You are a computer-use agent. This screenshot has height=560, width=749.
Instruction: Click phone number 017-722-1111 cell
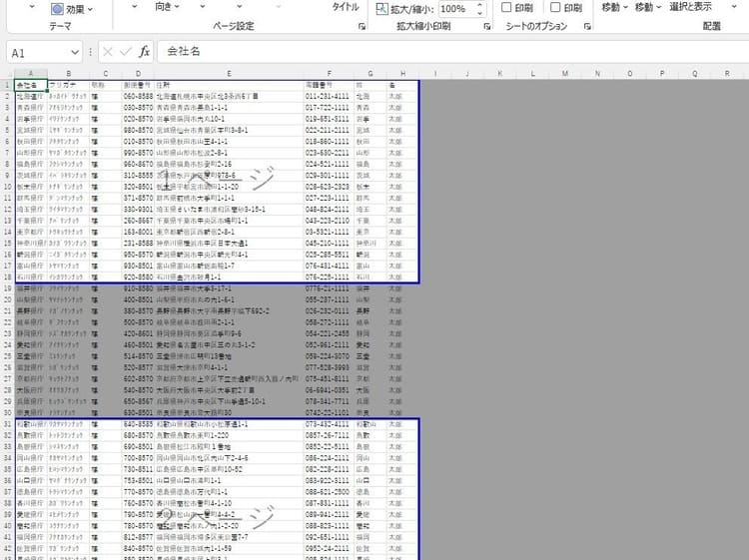coord(330,108)
